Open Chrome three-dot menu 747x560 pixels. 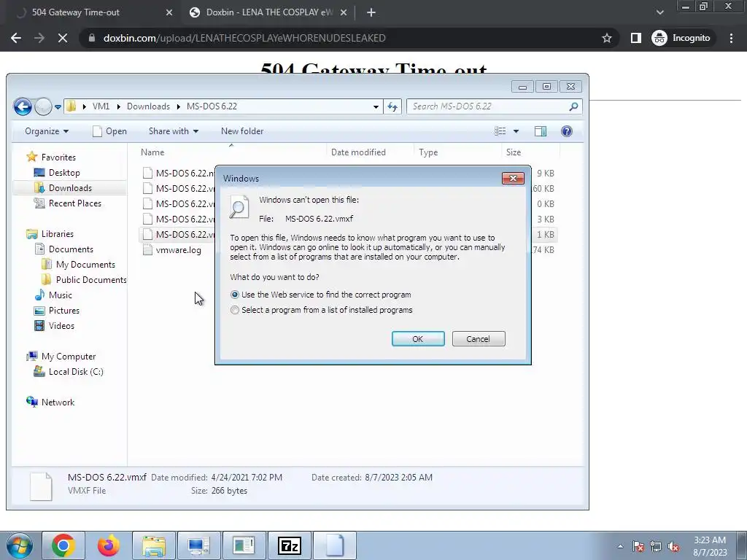[731, 38]
